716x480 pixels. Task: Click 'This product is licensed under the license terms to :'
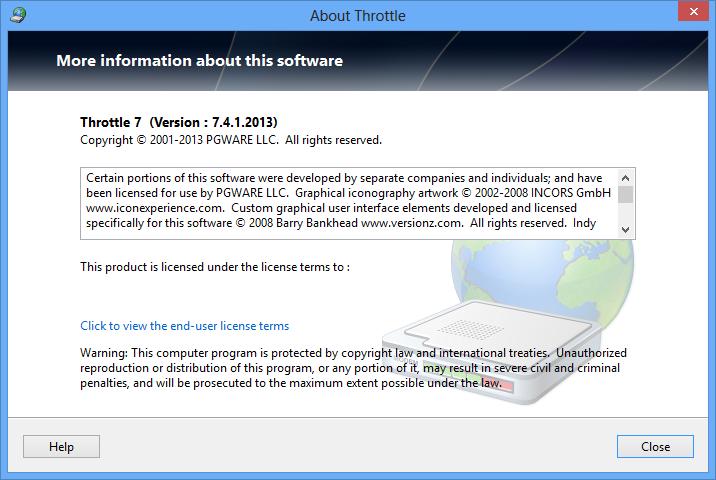click(215, 267)
